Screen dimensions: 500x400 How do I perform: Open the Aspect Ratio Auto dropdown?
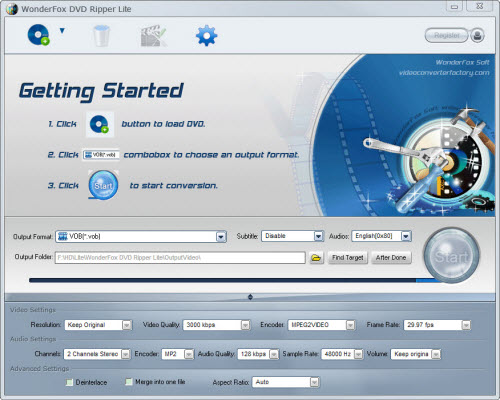286,382
